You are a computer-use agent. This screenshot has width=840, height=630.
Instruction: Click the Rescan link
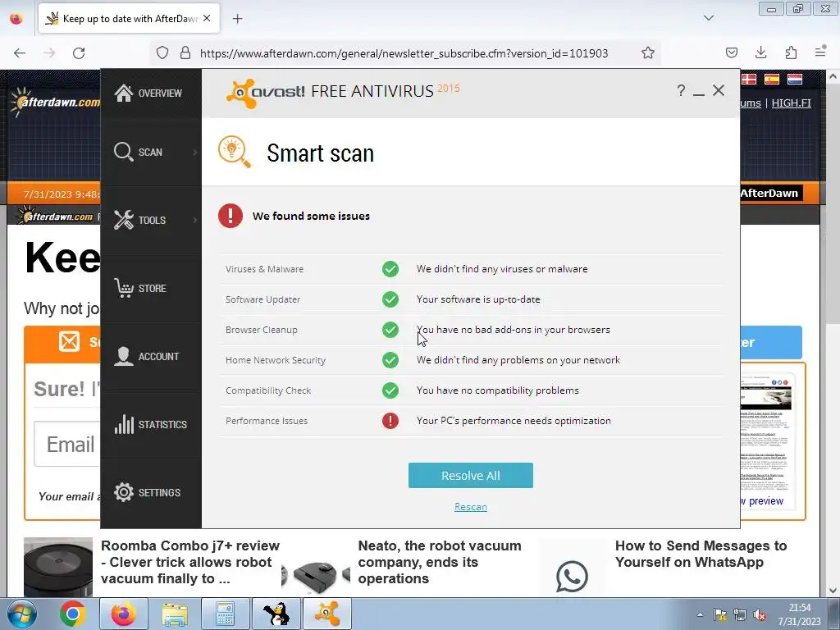tap(470, 507)
